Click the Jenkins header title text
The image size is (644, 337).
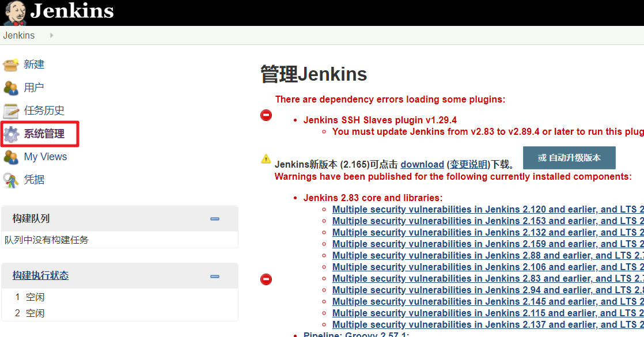[x=72, y=11]
